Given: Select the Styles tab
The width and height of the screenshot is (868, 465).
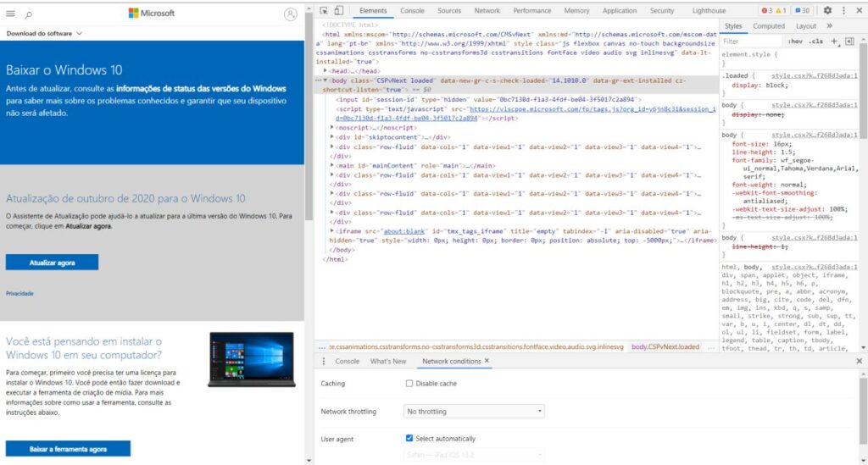Looking at the screenshot, I should coord(733,26).
